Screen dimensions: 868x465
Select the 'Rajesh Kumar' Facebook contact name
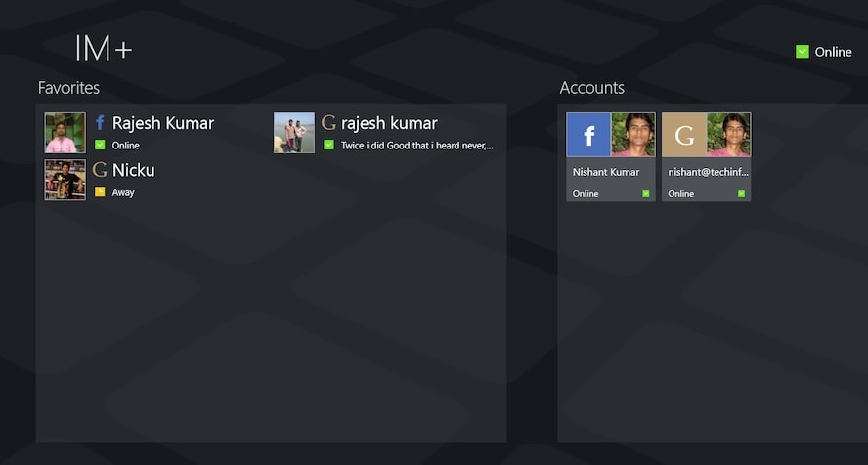[162, 123]
